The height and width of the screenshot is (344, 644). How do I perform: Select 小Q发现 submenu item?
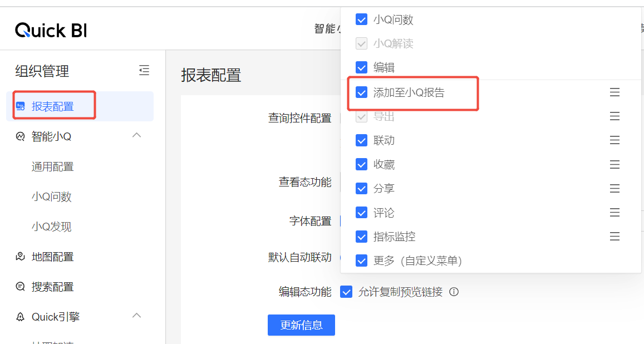coord(51,227)
